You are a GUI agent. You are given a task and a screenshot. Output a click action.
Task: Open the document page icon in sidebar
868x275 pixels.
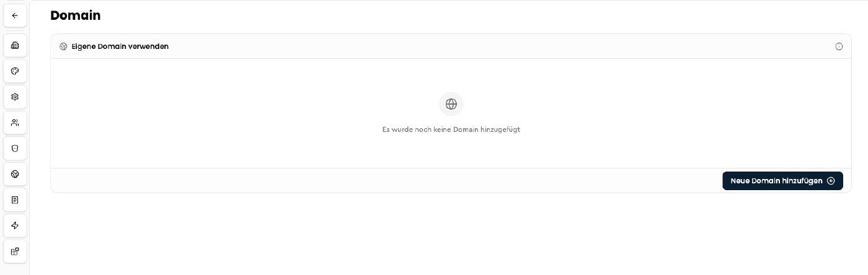(x=15, y=200)
